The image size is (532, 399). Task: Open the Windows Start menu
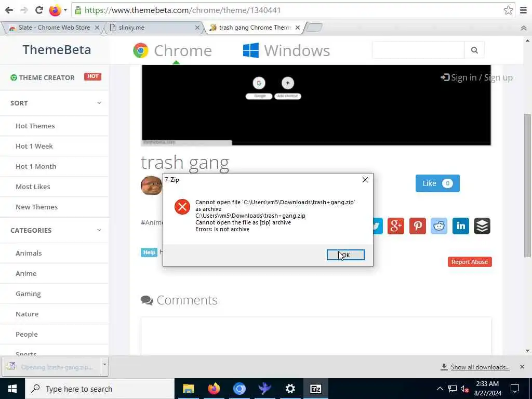pos(12,389)
